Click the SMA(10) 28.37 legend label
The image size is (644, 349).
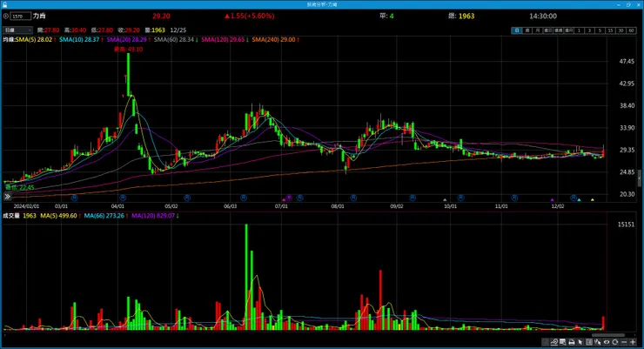79,40
